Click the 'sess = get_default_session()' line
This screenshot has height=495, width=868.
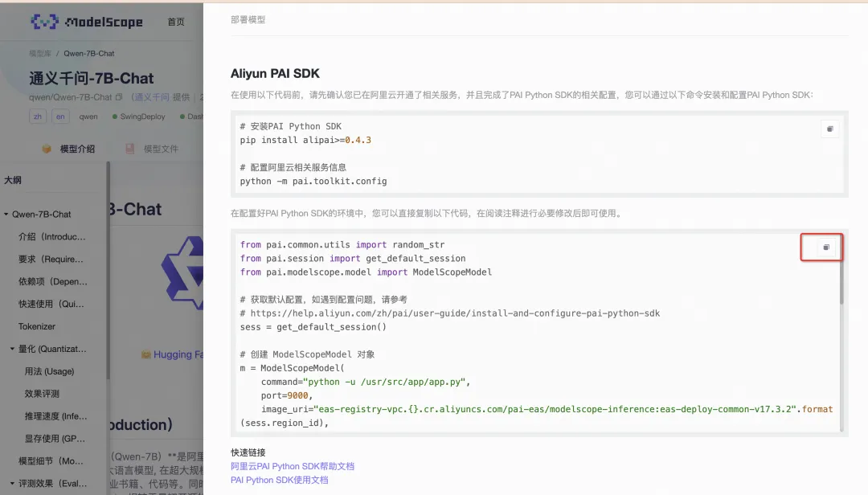(313, 327)
